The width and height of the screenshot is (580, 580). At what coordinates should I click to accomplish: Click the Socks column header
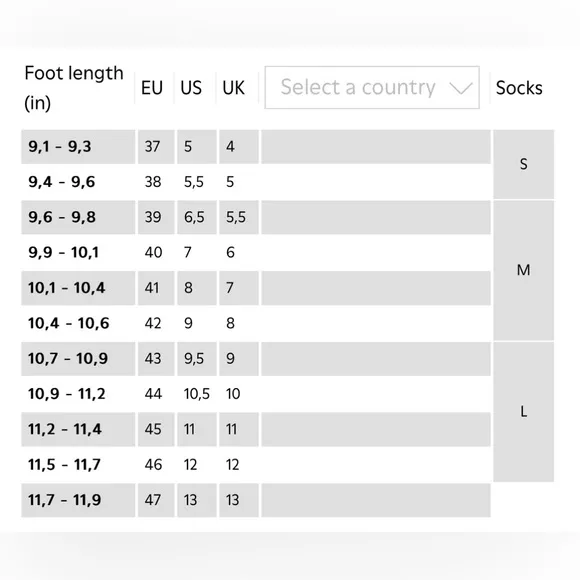pyautogui.click(x=519, y=88)
